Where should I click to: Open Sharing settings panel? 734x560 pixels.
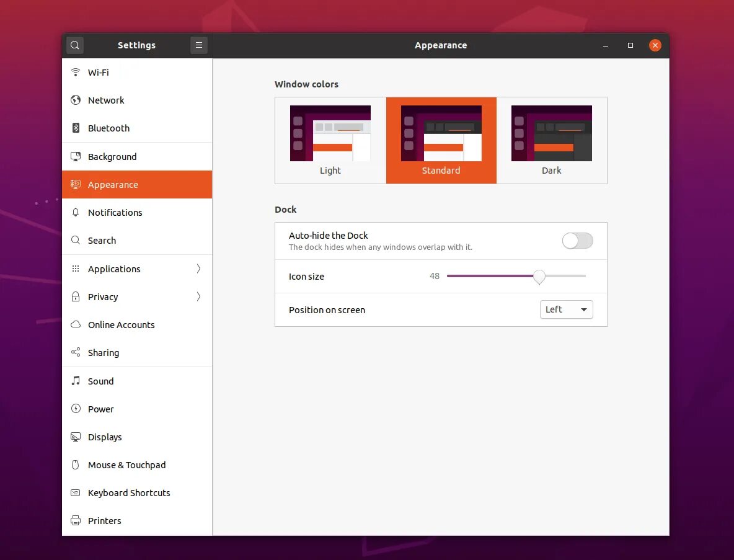pos(137,352)
